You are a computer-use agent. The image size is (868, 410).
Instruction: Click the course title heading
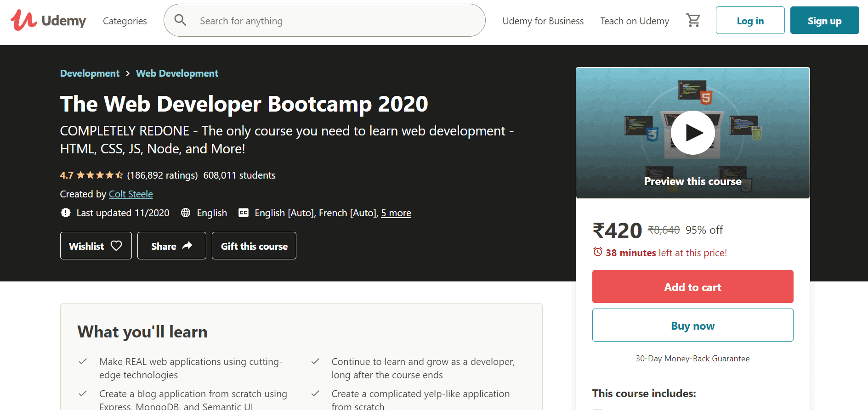click(x=244, y=104)
